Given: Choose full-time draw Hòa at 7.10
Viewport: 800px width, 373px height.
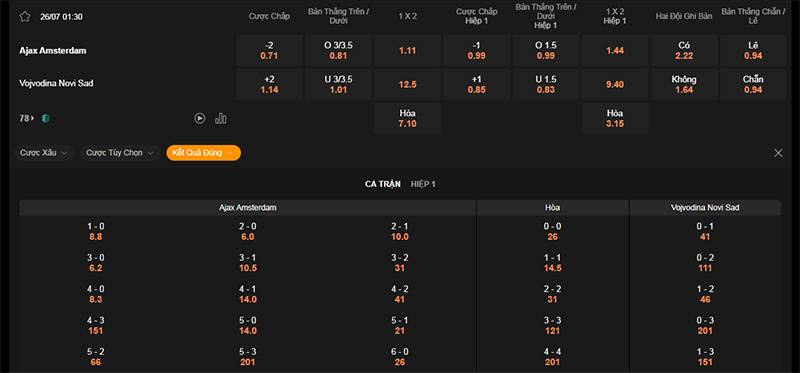Looking at the screenshot, I should pyautogui.click(x=407, y=118).
